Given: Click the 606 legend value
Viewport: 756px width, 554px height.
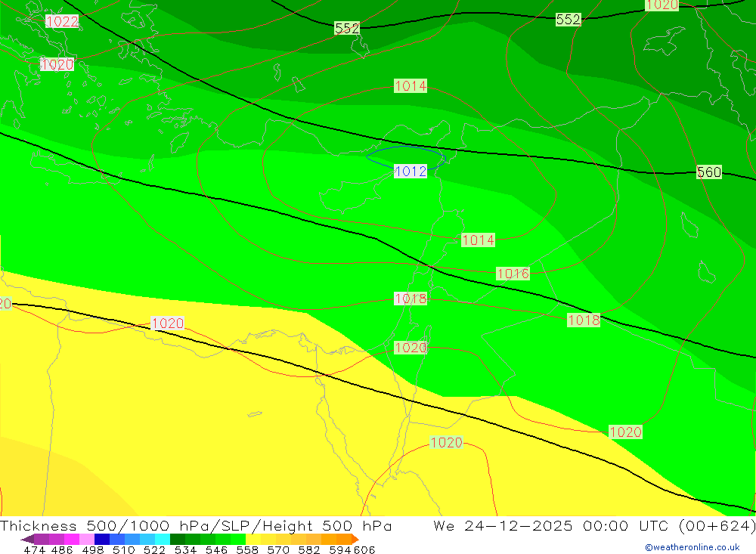Looking at the screenshot, I should [364, 550].
